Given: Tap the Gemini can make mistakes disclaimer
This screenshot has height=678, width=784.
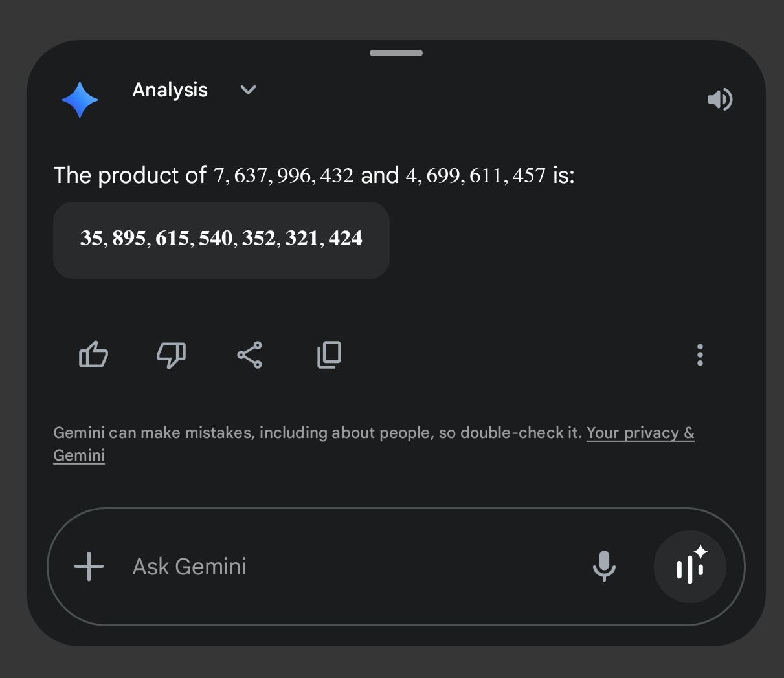Looking at the screenshot, I should pyautogui.click(x=317, y=433).
